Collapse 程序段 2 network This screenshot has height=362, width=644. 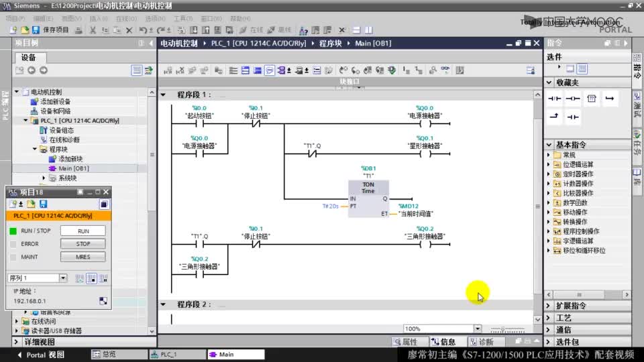coord(163,304)
